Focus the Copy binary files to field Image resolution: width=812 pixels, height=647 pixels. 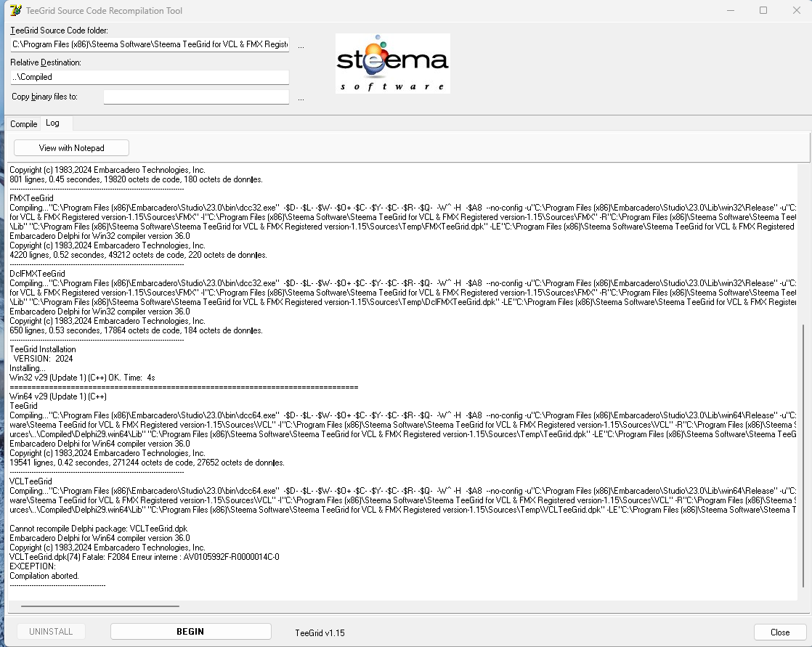(x=196, y=97)
